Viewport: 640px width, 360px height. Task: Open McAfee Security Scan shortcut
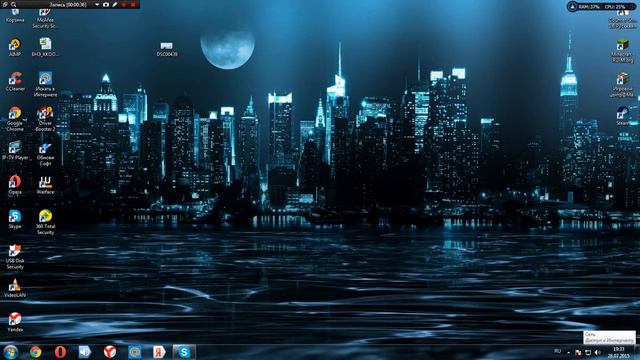[45, 19]
